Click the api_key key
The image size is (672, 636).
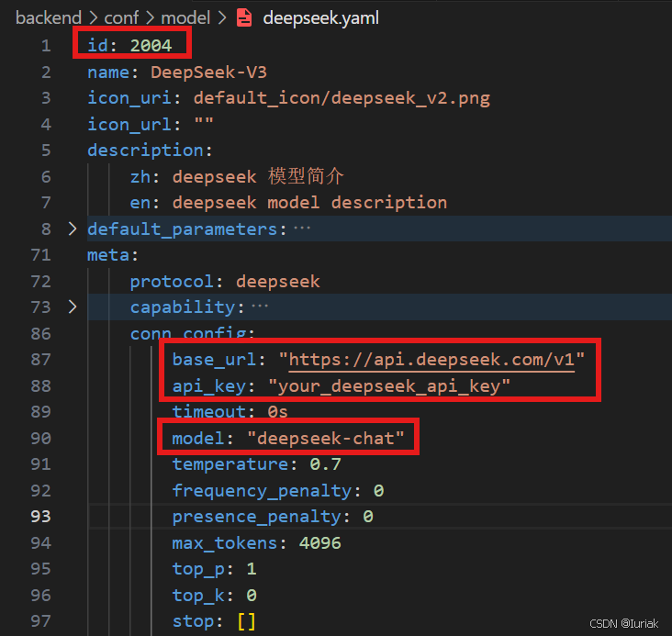click(x=209, y=386)
